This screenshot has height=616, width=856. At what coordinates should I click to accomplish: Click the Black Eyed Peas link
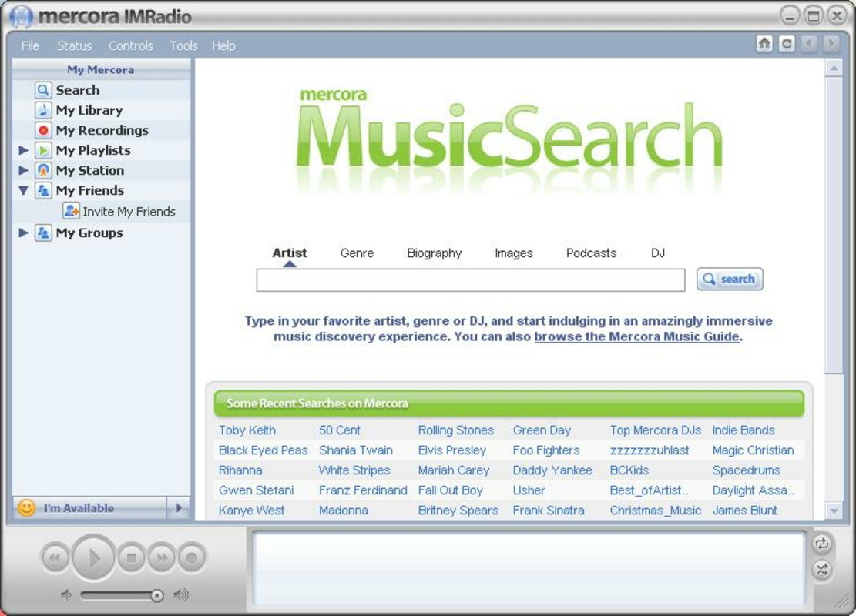pyautogui.click(x=264, y=450)
